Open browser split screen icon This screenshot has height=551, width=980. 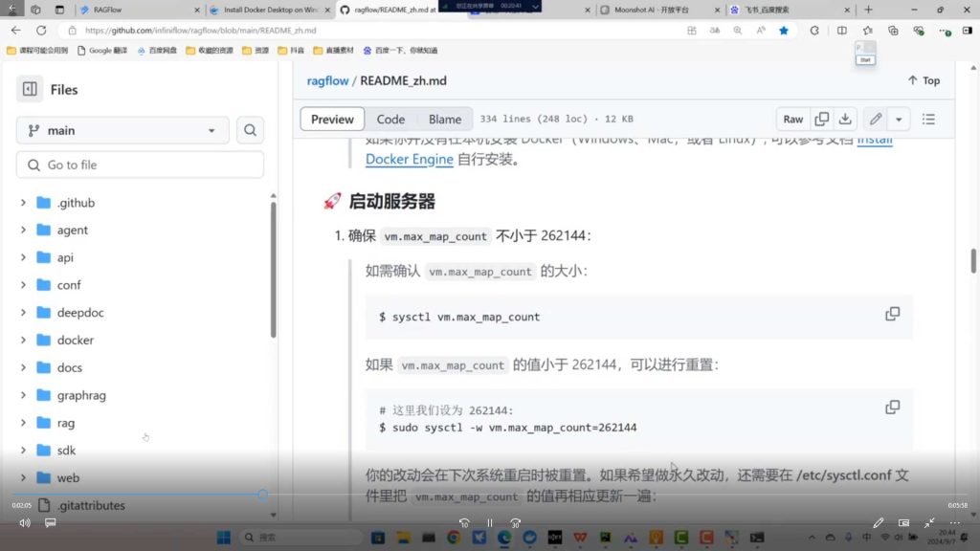tap(842, 30)
